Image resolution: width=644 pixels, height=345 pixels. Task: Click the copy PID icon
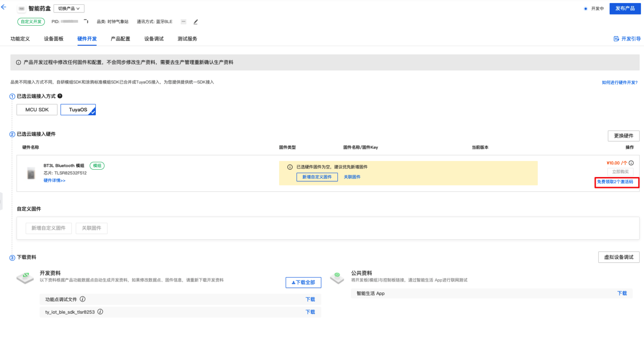click(x=86, y=22)
